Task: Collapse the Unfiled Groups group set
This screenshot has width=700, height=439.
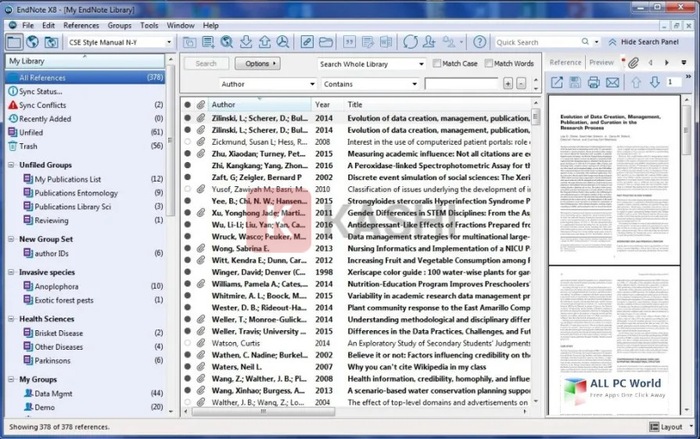Action: coord(11,165)
